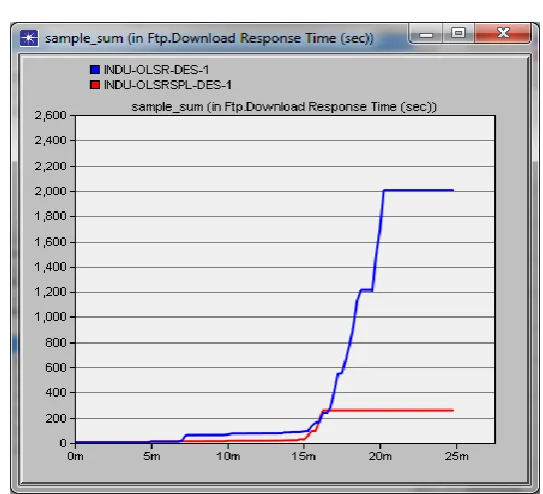Click the 2,200 y-axis label

50,166
